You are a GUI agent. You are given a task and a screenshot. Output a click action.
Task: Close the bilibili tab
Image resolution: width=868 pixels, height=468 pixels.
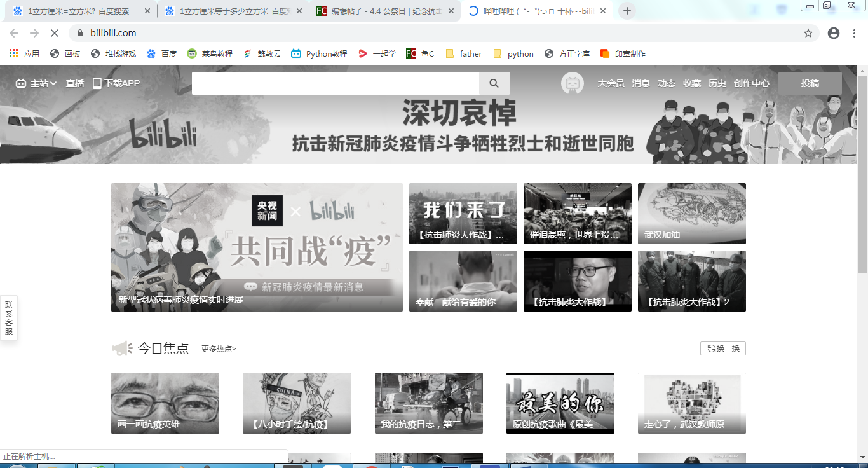[x=602, y=11]
